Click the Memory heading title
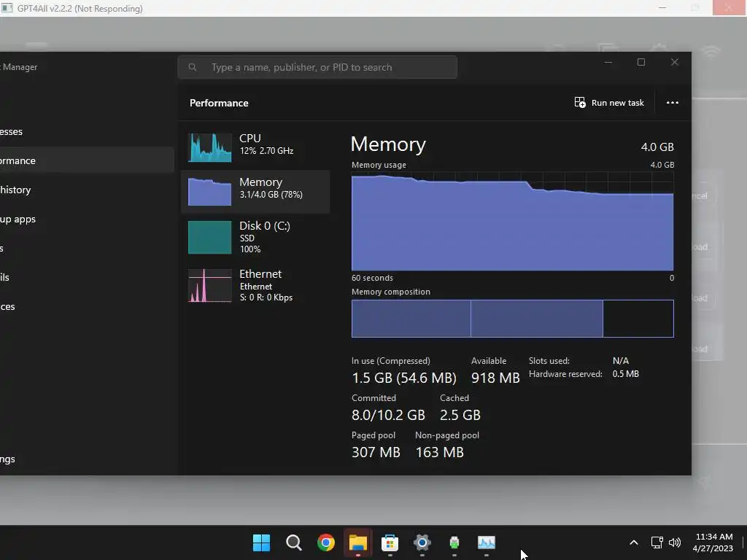This screenshot has width=747, height=560. click(388, 144)
